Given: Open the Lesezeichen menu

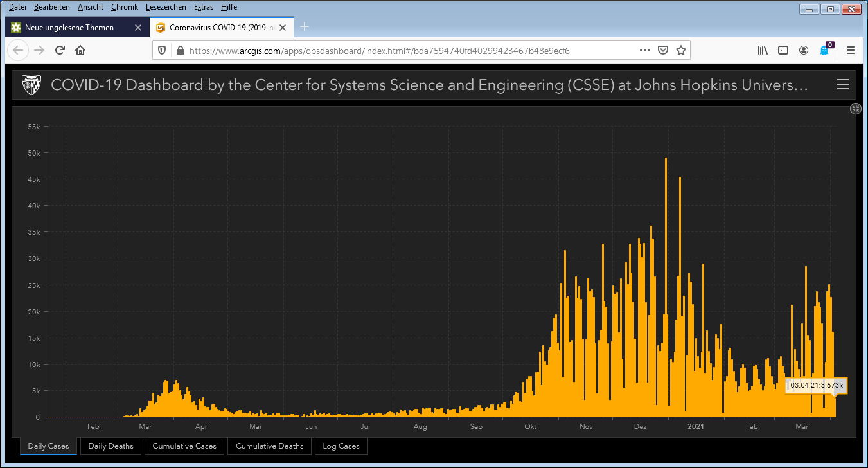Looking at the screenshot, I should pyautogui.click(x=166, y=7).
